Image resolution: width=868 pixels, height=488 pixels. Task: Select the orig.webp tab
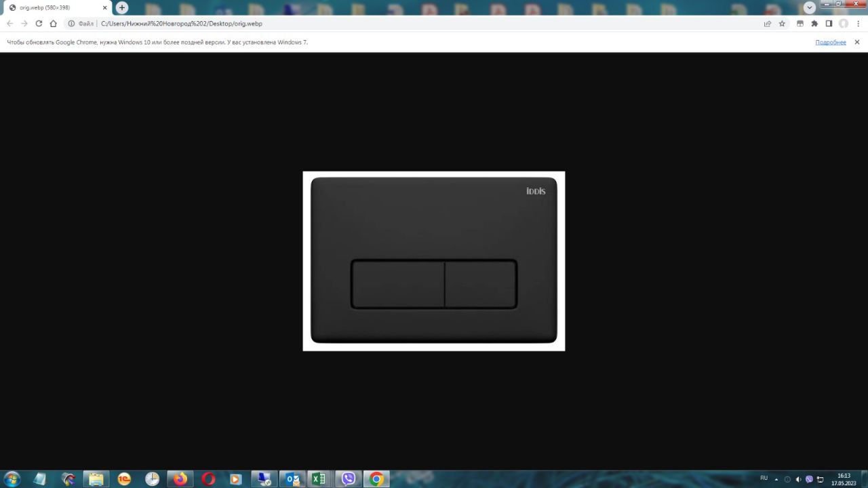click(51, 7)
